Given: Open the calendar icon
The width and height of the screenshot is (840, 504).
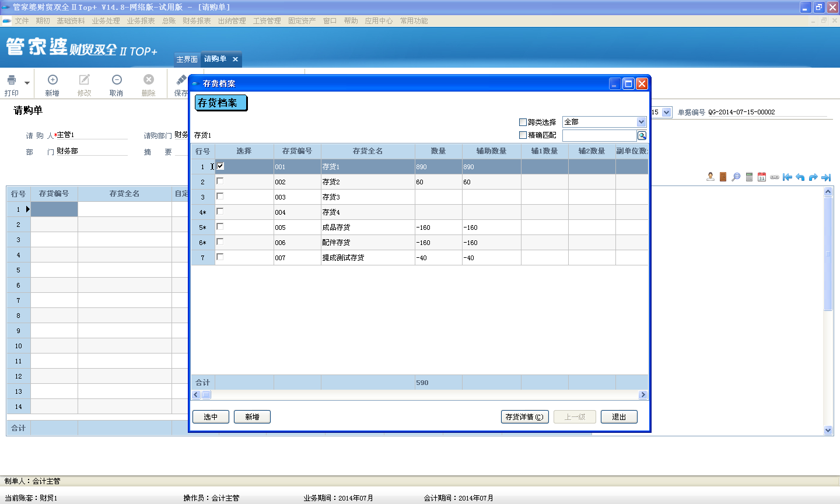Looking at the screenshot, I should coord(762,177).
